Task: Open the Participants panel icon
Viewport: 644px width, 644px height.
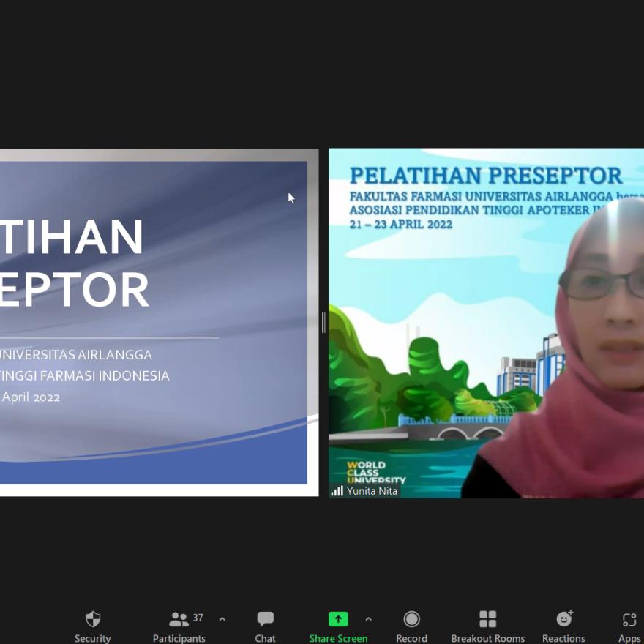Action: (178, 620)
